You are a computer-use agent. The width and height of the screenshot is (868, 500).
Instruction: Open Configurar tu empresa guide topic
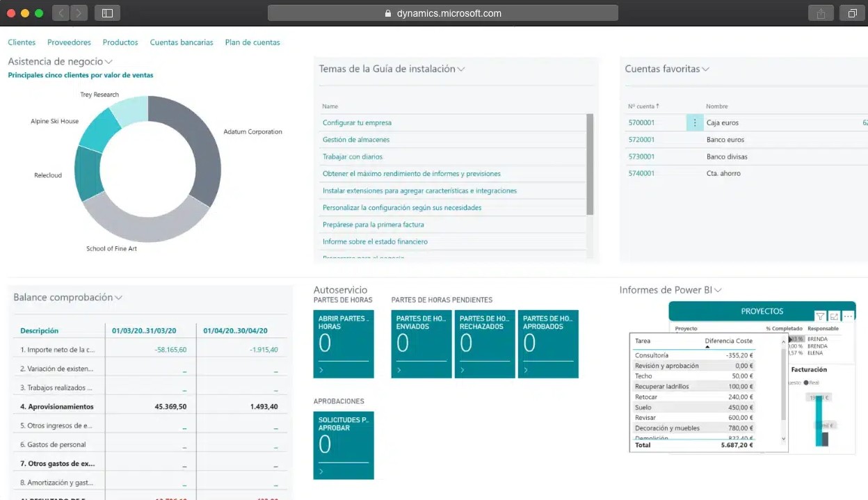357,122
